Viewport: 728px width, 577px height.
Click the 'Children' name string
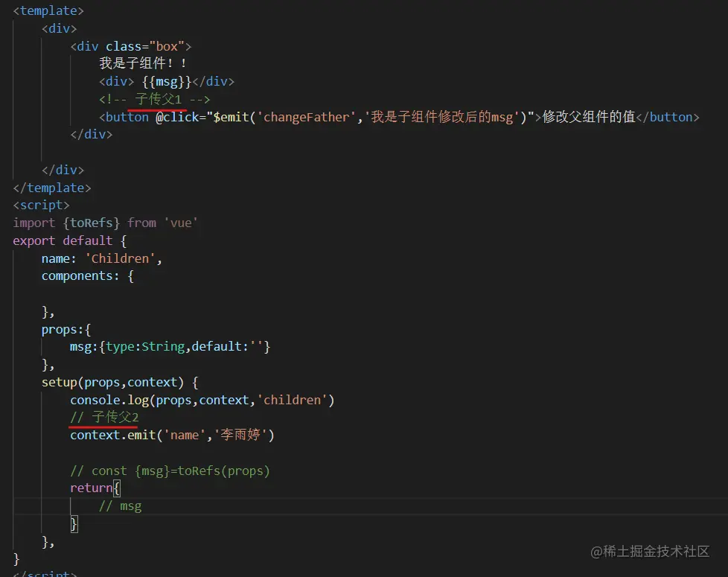pos(120,258)
